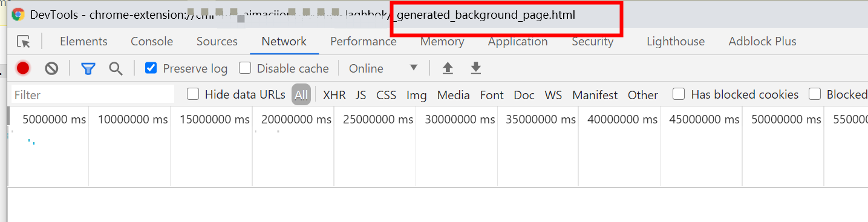Tick the Blocked requests checkbox
Viewport: 868px width, 222px height.
click(x=815, y=94)
